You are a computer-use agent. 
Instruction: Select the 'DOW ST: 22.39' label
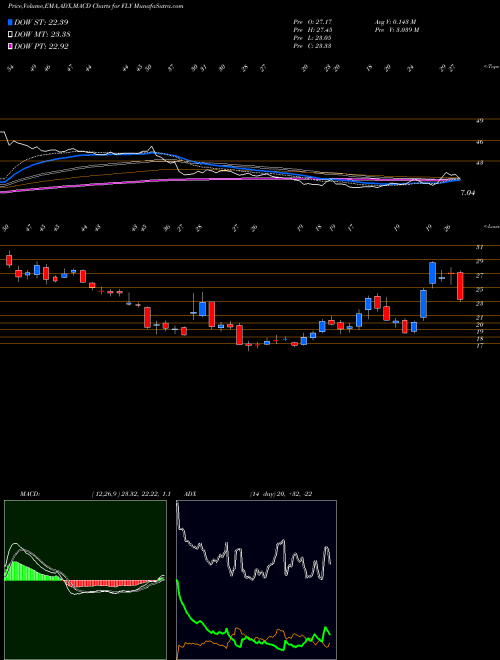(x=41, y=22)
